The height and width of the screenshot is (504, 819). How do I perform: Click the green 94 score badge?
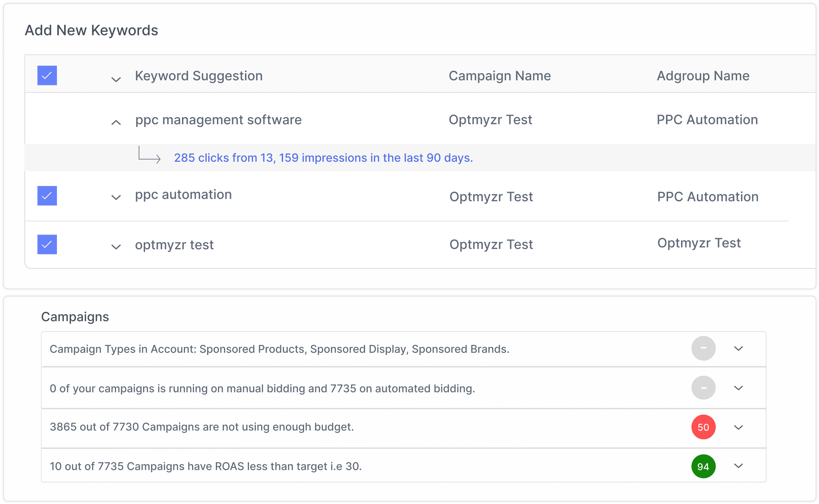point(703,467)
